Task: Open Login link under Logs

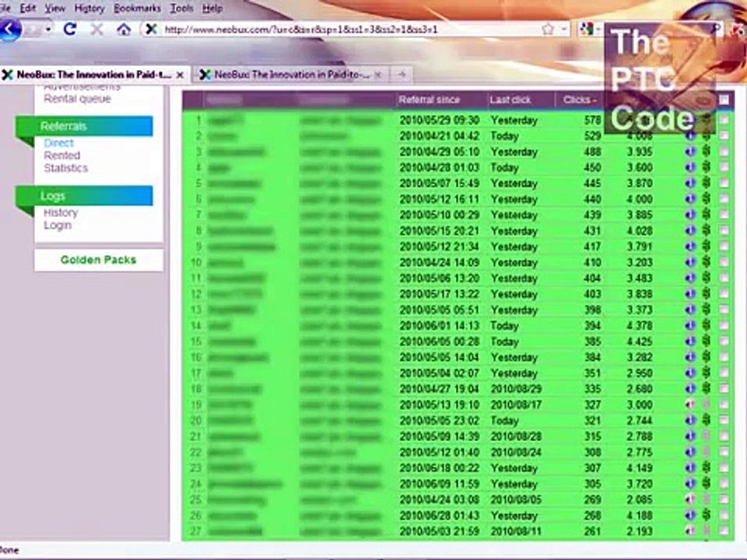Action: (58, 225)
